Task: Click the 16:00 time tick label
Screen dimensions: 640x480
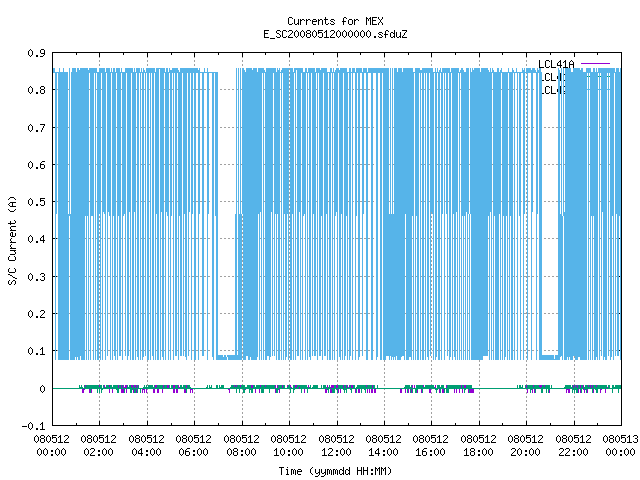Action: coord(431,452)
